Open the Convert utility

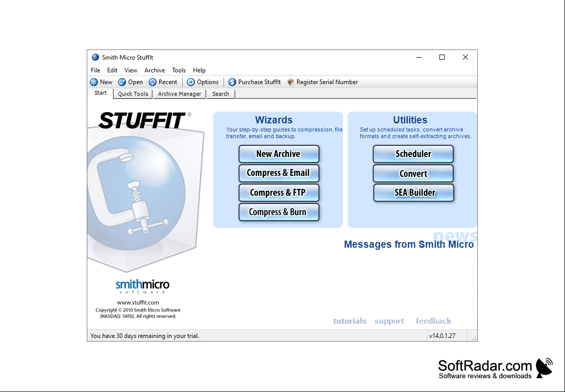(413, 173)
